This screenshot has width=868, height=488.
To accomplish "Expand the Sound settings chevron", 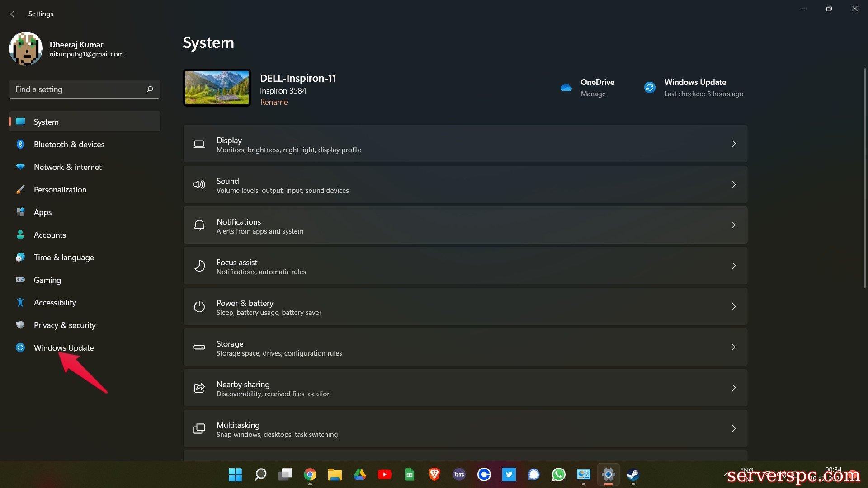I will click(733, 184).
